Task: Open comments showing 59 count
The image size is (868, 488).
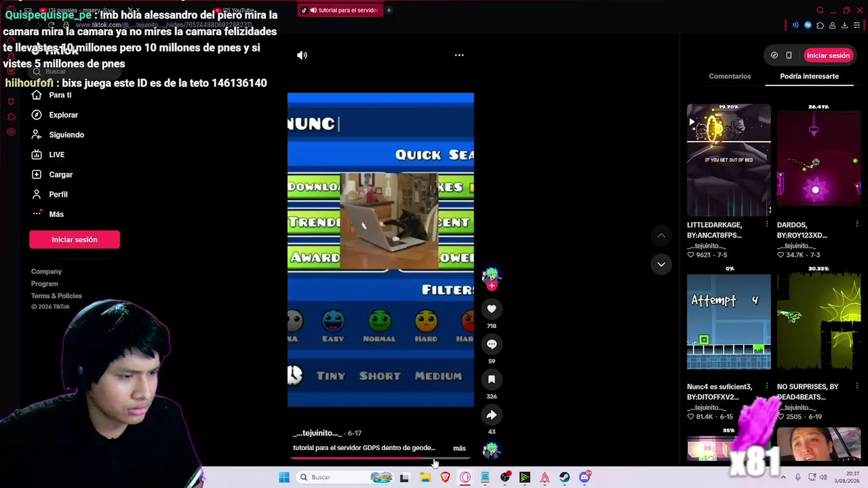Action: pos(492,344)
